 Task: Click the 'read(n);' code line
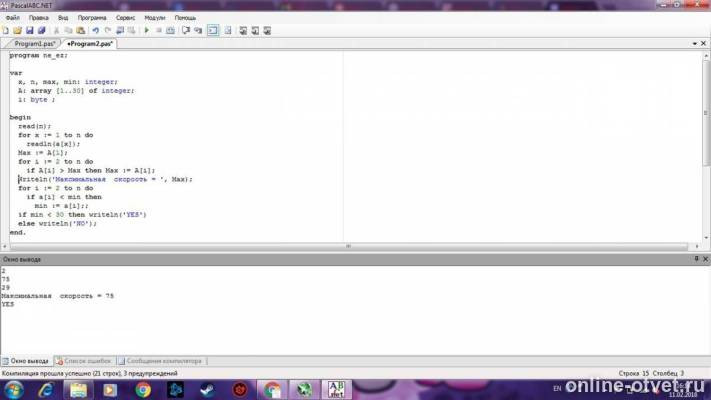coord(35,126)
